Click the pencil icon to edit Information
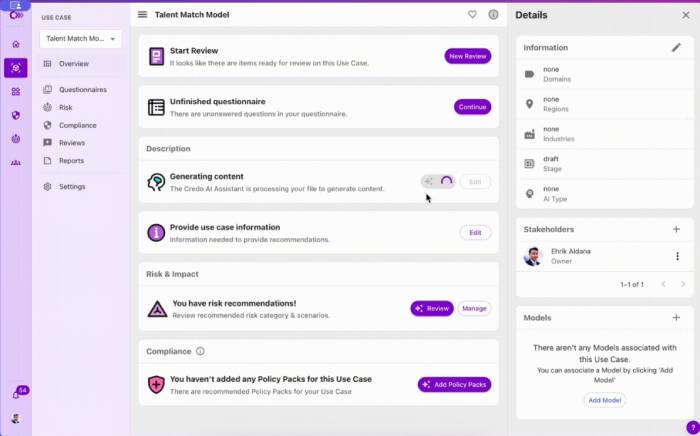The image size is (700, 436). pos(676,47)
